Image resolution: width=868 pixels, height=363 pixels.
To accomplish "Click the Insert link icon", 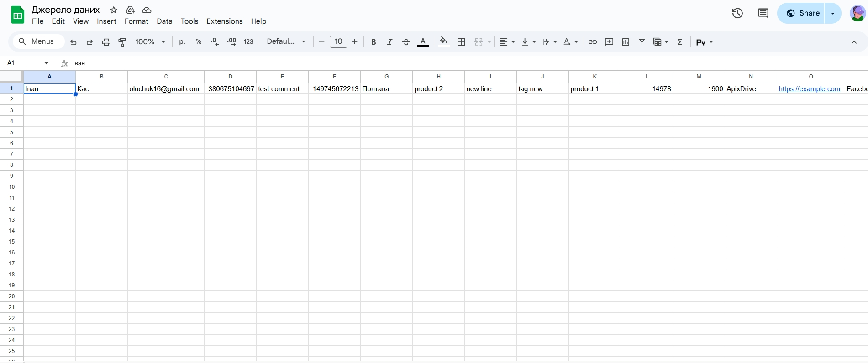I will point(592,42).
